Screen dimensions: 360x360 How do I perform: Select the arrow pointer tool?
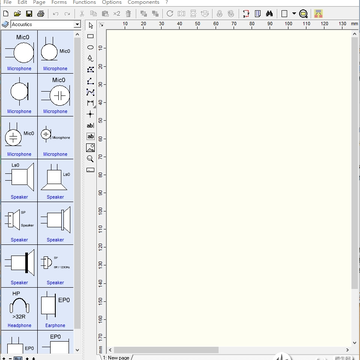tap(90, 26)
